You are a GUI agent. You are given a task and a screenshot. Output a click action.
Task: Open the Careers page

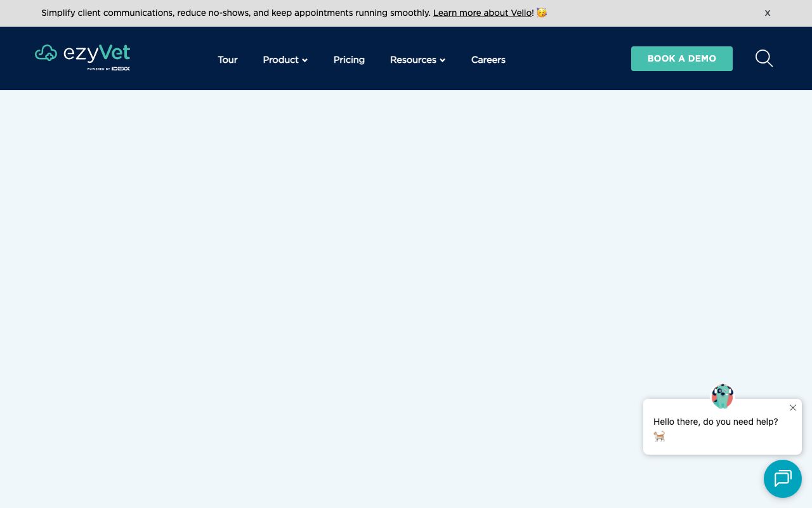(488, 60)
